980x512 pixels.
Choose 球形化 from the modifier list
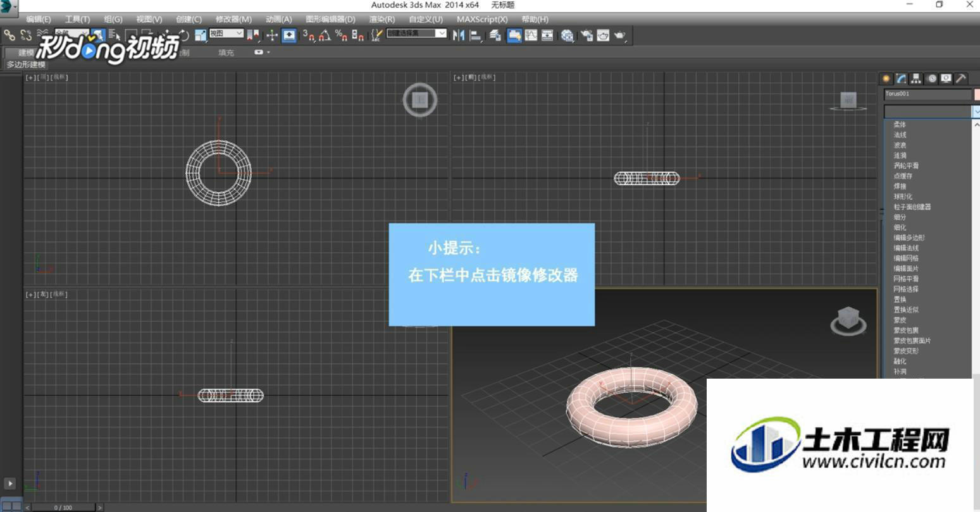903,197
